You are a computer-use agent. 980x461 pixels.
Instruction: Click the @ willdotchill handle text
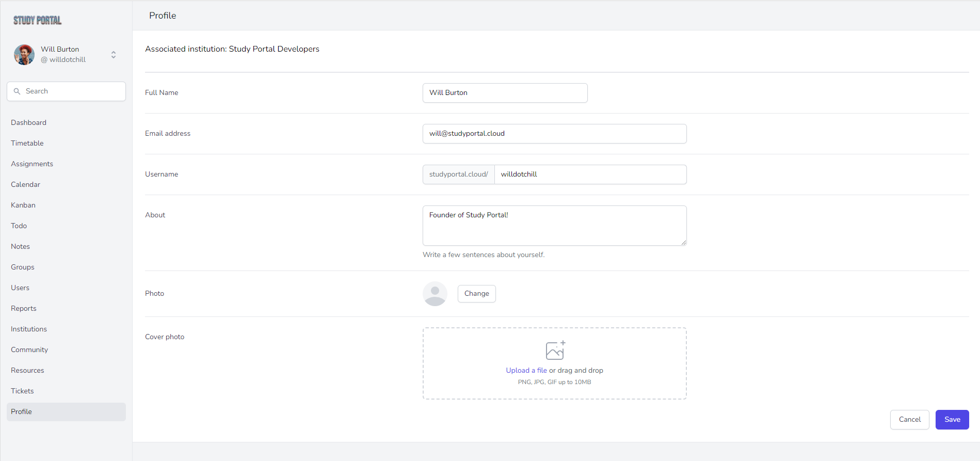point(63,60)
